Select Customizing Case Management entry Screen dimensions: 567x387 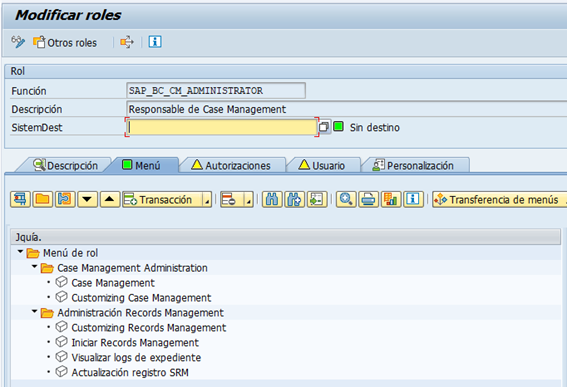pos(141,298)
